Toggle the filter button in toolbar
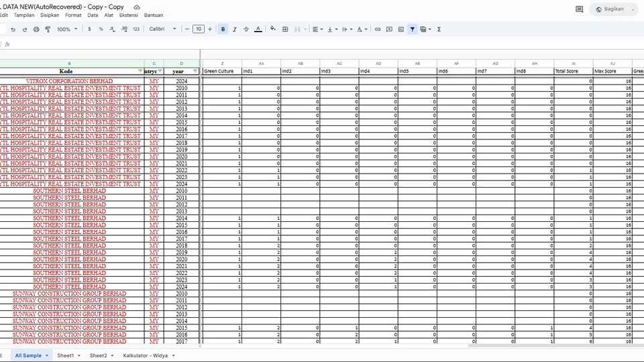The width and height of the screenshot is (644, 362). pyautogui.click(x=413, y=29)
